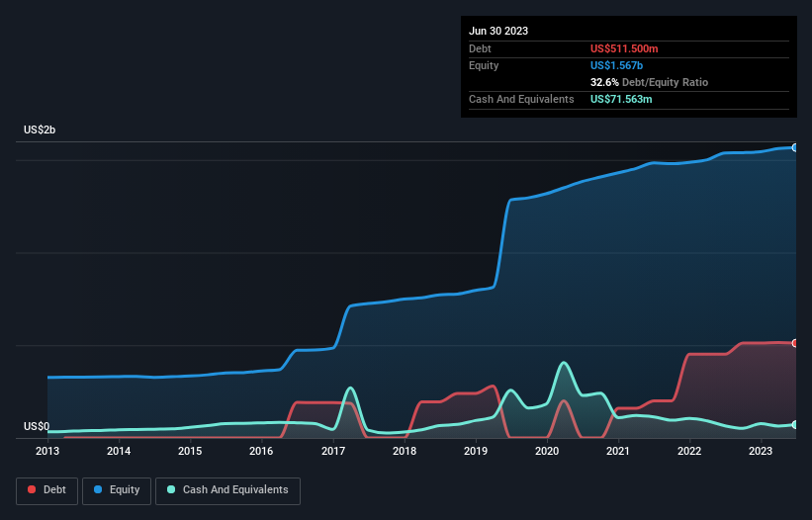Click the Equity row label in tooltip
812x520 pixels.
484,65
